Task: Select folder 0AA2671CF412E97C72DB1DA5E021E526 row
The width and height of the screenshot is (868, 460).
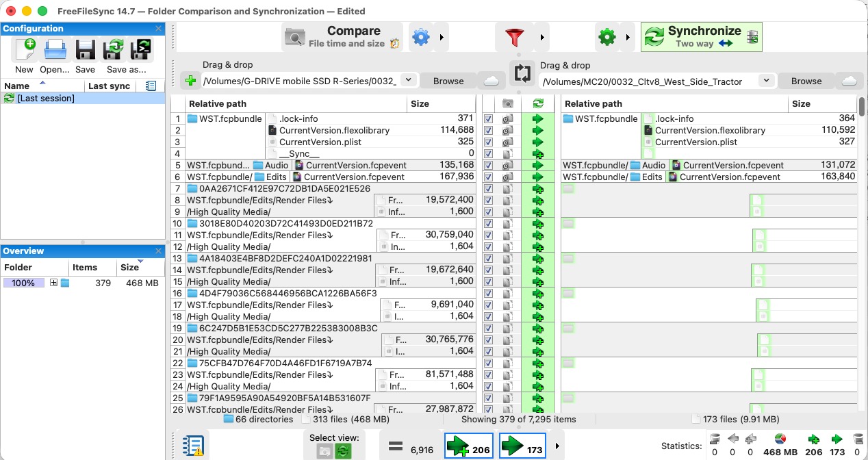Action: pos(331,188)
